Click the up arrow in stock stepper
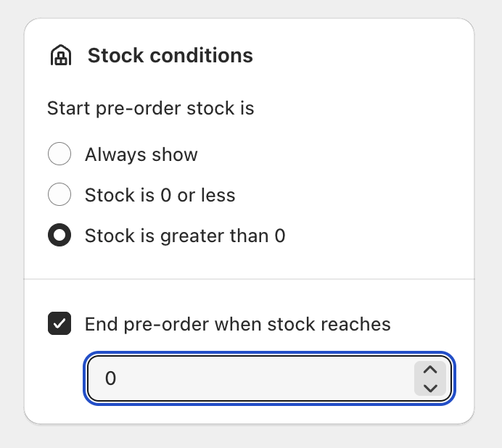 pos(429,370)
